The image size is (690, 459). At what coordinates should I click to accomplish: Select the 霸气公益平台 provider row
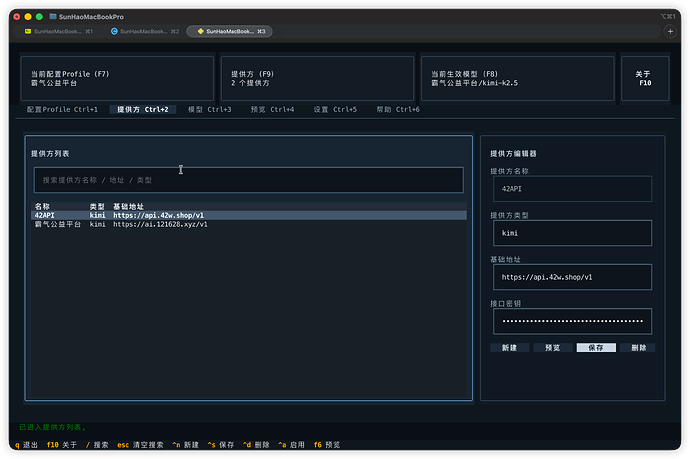click(249, 224)
